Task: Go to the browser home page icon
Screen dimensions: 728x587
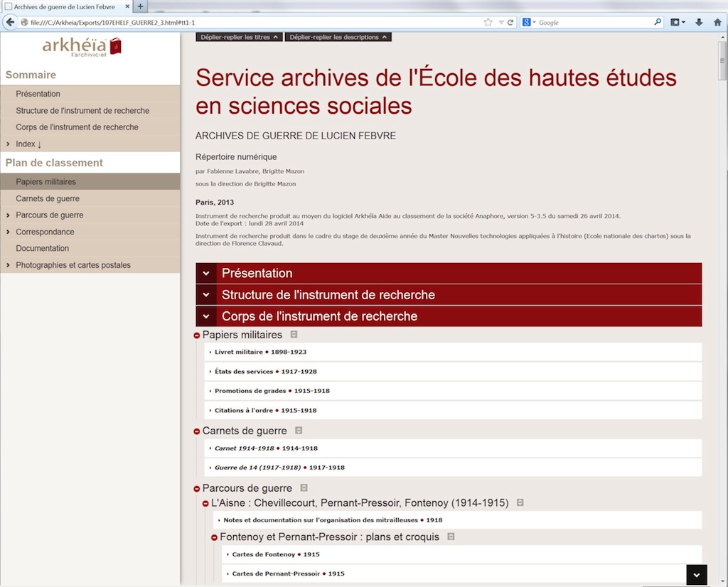Action: point(717,22)
